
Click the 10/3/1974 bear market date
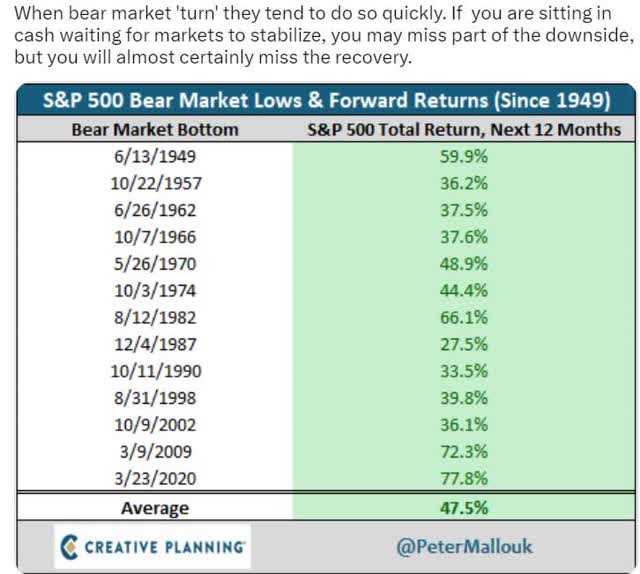pyautogui.click(x=155, y=291)
